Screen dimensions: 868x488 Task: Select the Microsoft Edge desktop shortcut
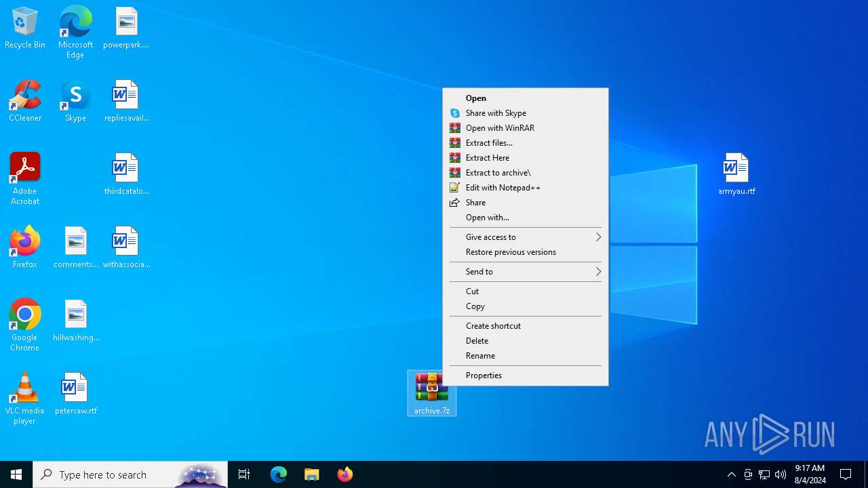tap(75, 33)
